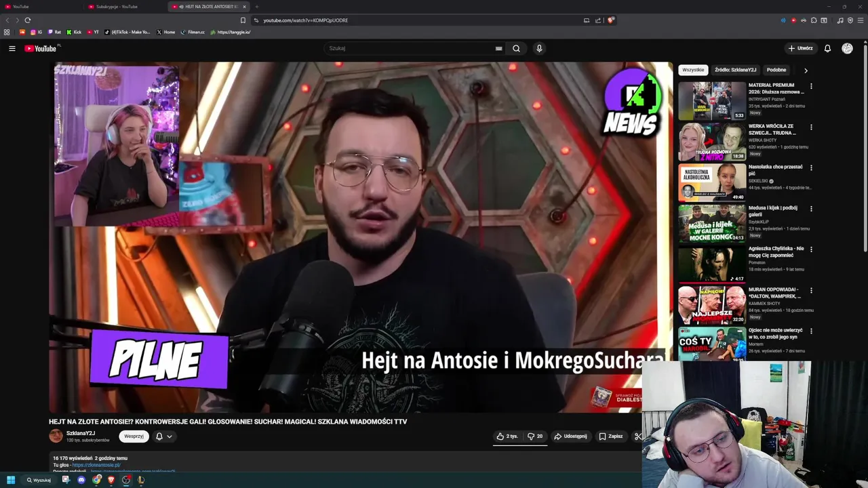Open more options for Agnieszka Chylińska video

(x=811, y=249)
